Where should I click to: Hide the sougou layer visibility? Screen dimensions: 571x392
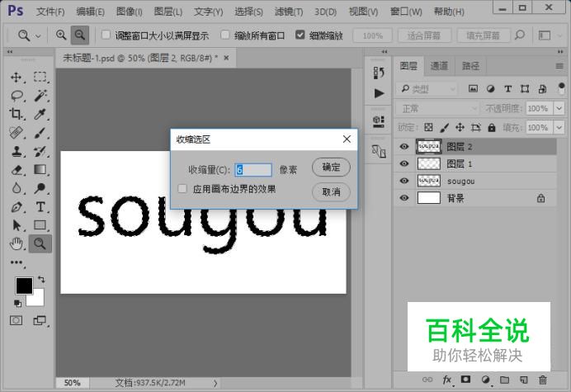pyautogui.click(x=404, y=181)
